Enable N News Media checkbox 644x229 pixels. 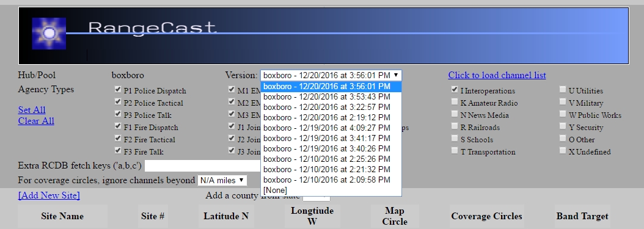click(454, 114)
